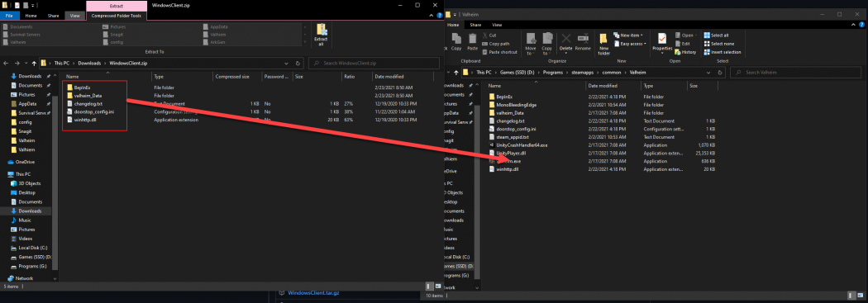Select Music in WindowsClient.zip navigation pane
The image size is (868, 303).
(21, 220)
